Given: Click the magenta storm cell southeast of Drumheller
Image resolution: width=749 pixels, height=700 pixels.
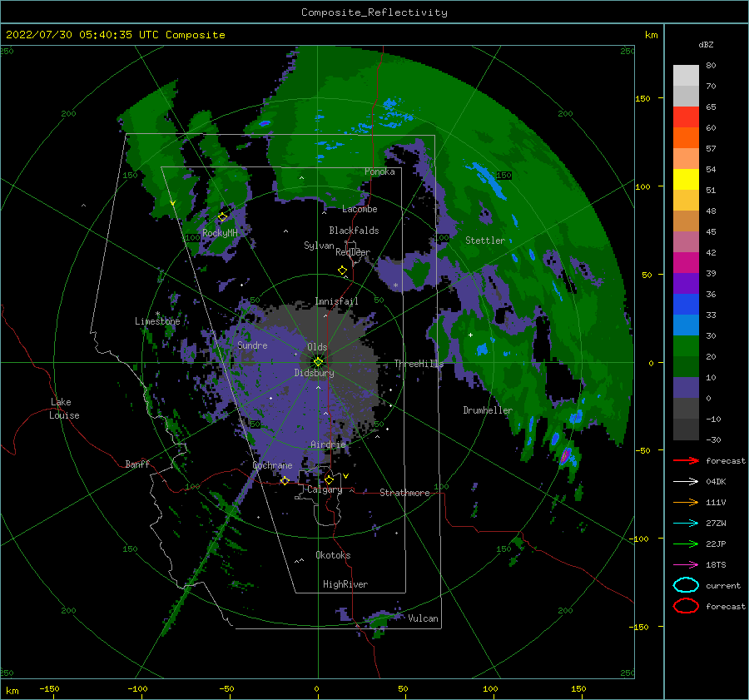Looking at the screenshot, I should click(566, 455).
